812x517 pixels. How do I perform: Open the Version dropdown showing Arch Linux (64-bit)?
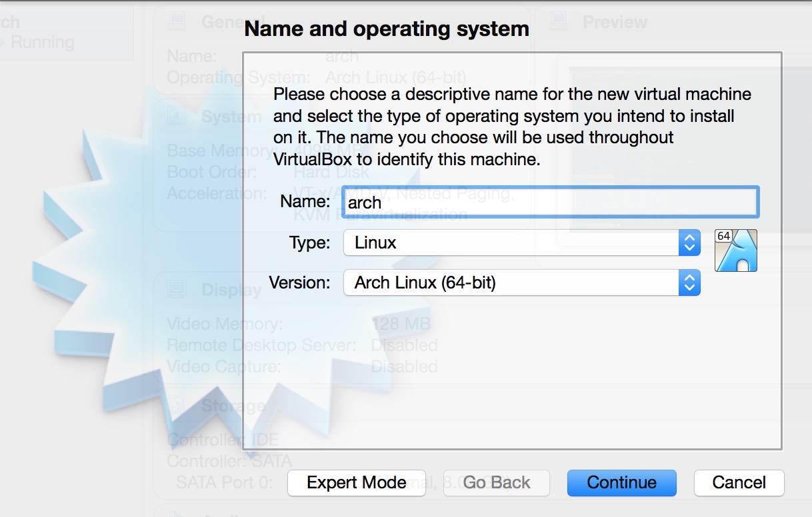pyautogui.click(x=522, y=282)
